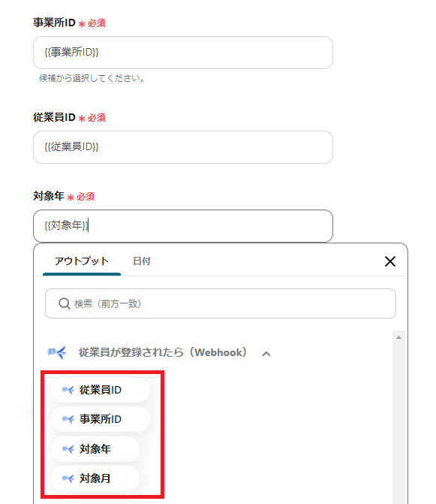Click the 従業員が登録されたら（Webhook）heading text
Image resolution: width=436 pixels, height=504 pixels.
click(163, 352)
